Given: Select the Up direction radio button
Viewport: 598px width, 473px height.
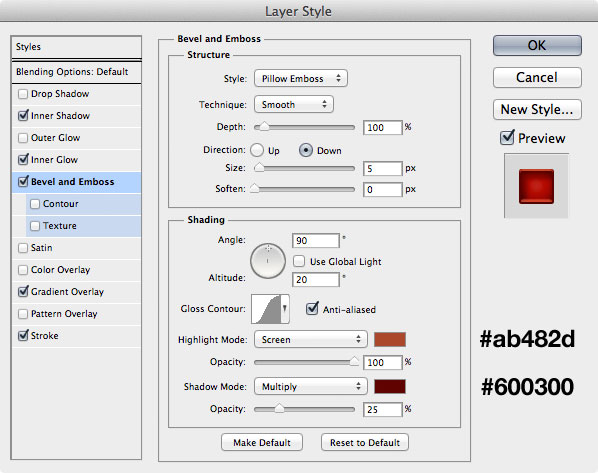Looking at the screenshot, I should click(x=257, y=150).
